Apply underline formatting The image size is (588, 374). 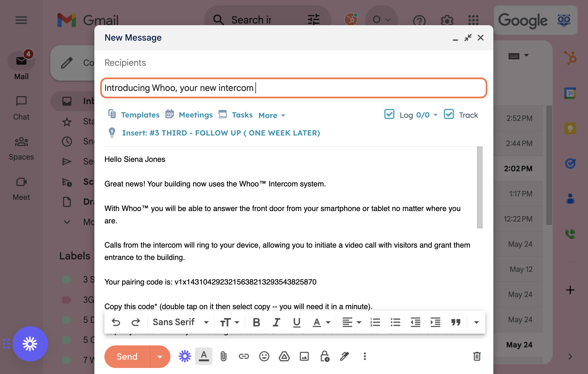(297, 322)
